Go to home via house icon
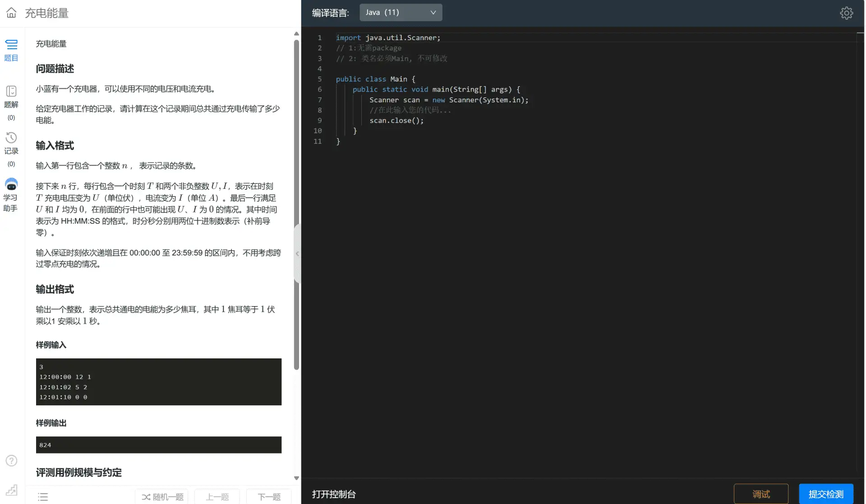The width and height of the screenshot is (866, 504). tap(11, 13)
